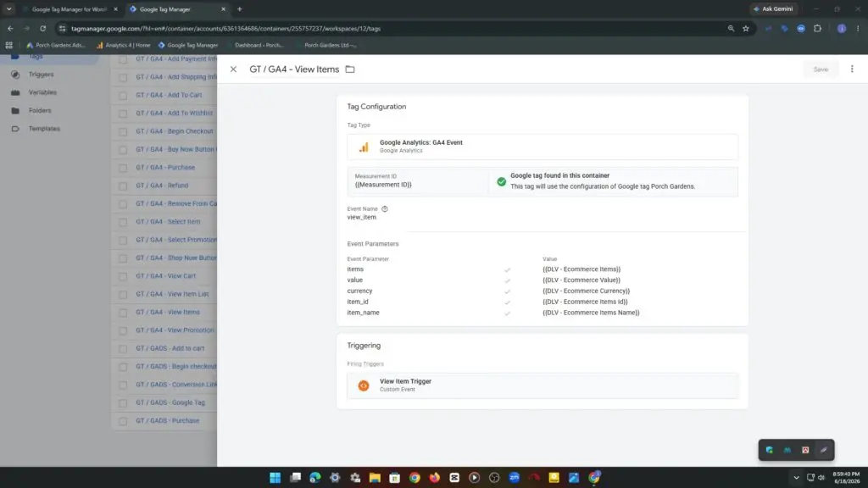Open Templates in the left sidebar
868x488 pixels.
44,129
